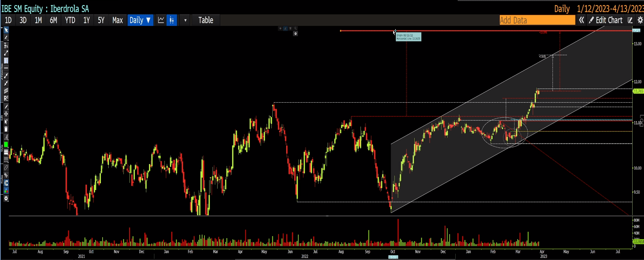This screenshot has width=644, height=260.
Task: Click the 13.00 price axis label
Action: click(x=638, y=44)
